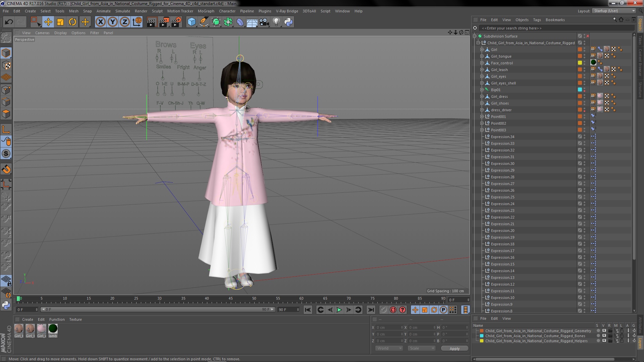
Task: Click Face_control yellow layer swatch
Action: pos(580,63)
